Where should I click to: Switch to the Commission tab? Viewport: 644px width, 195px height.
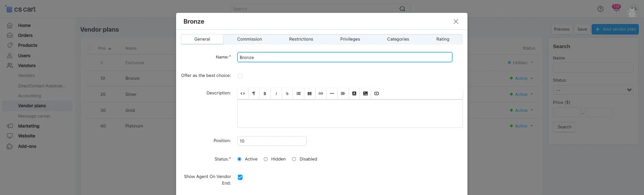250,39
